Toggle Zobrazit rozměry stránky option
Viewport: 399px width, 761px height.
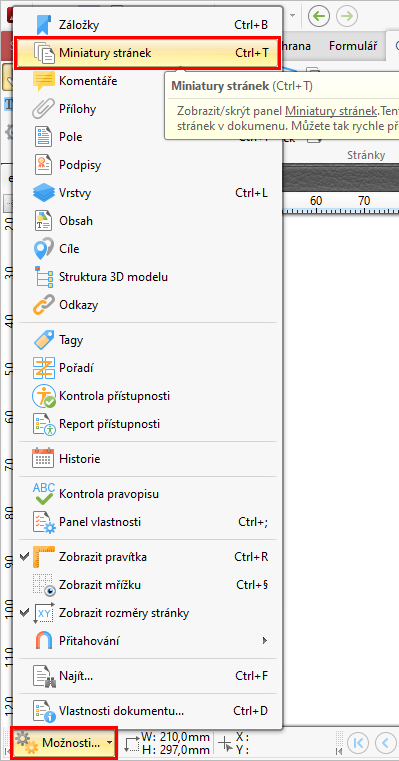pos(148,613)
